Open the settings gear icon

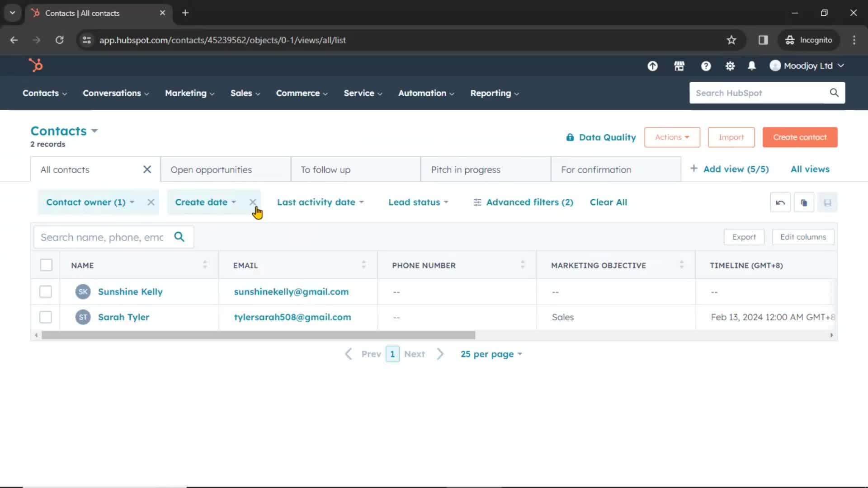(x=730, y=66)
